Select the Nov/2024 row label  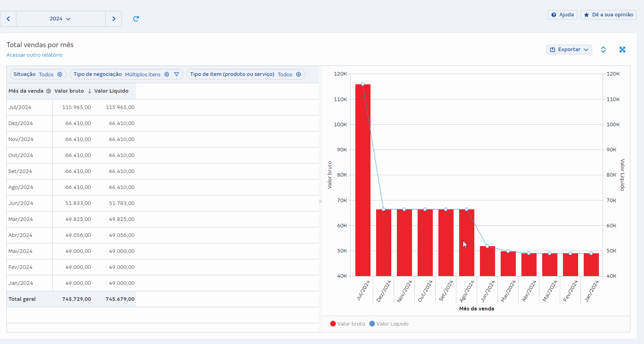click(x=21, y=139)
